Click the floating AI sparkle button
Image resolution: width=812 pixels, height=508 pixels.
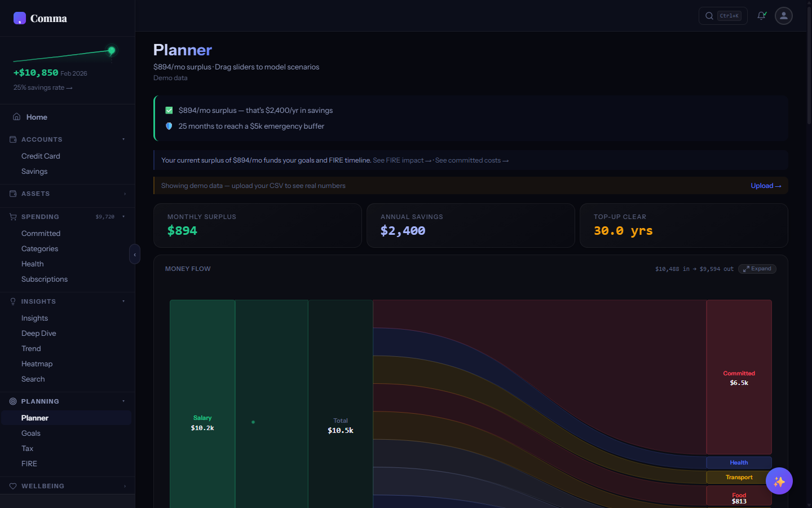779,481
